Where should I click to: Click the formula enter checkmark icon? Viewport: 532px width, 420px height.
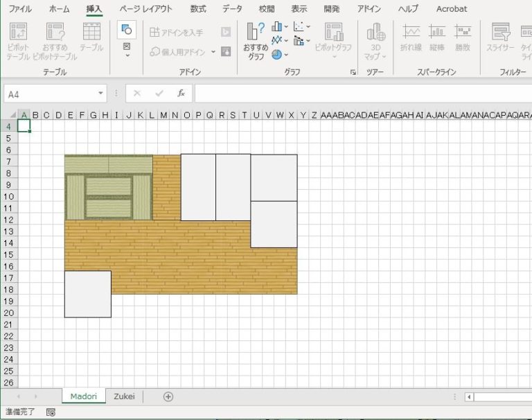click(x=159, y=93)
